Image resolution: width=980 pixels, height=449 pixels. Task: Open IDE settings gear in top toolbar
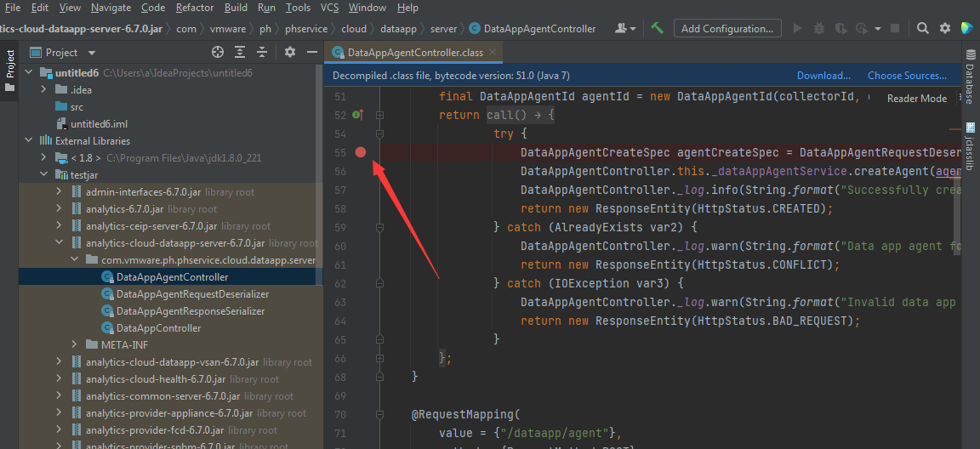pyautogui.click(x=945, y=28)
